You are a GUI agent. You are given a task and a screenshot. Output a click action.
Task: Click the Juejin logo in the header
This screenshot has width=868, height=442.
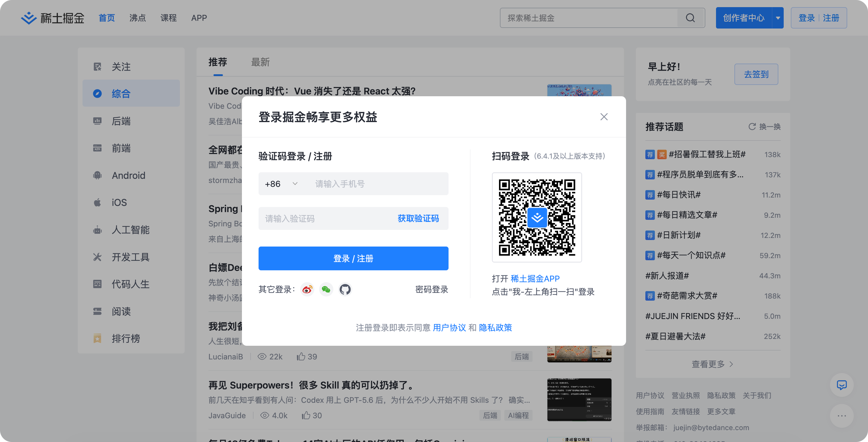[53, 18]
